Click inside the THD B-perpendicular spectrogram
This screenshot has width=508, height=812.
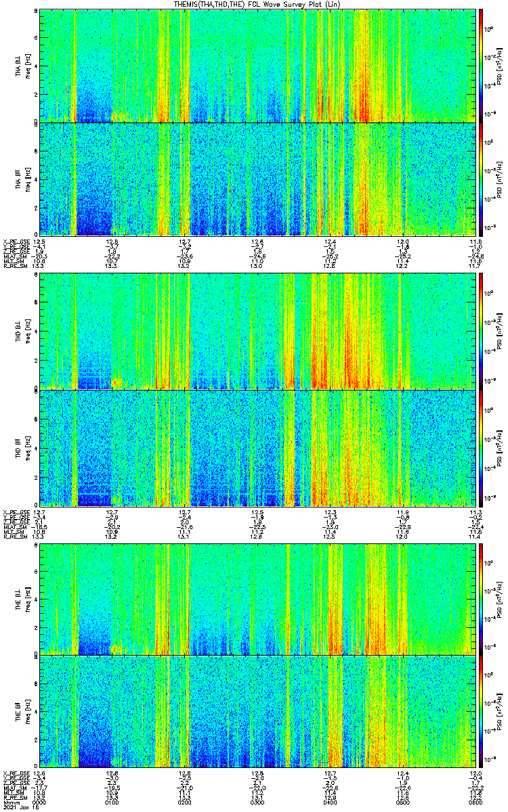[257, 332]
